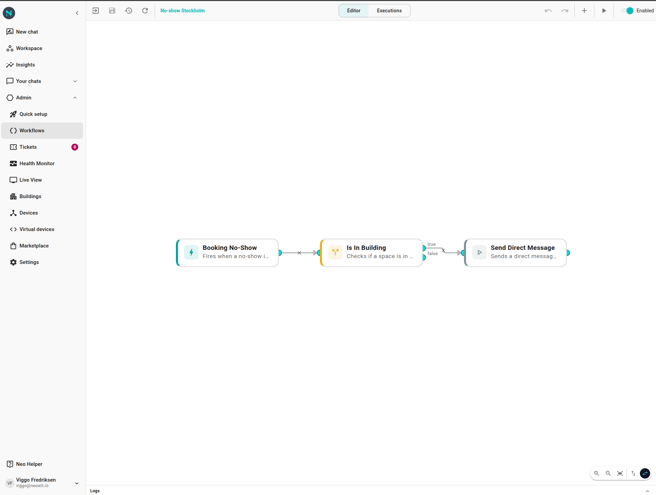Open the New chat sidebar entry
Image resolution: width=656 pixels, height=495 pixels.
point(42,32)
